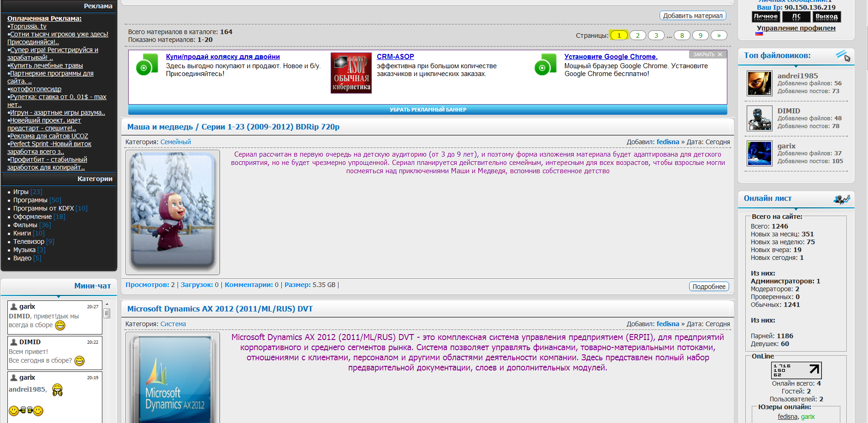This screenshot has height=423, width=868.
Task: Open the Маша и медведь poster image
Action: 172,212
